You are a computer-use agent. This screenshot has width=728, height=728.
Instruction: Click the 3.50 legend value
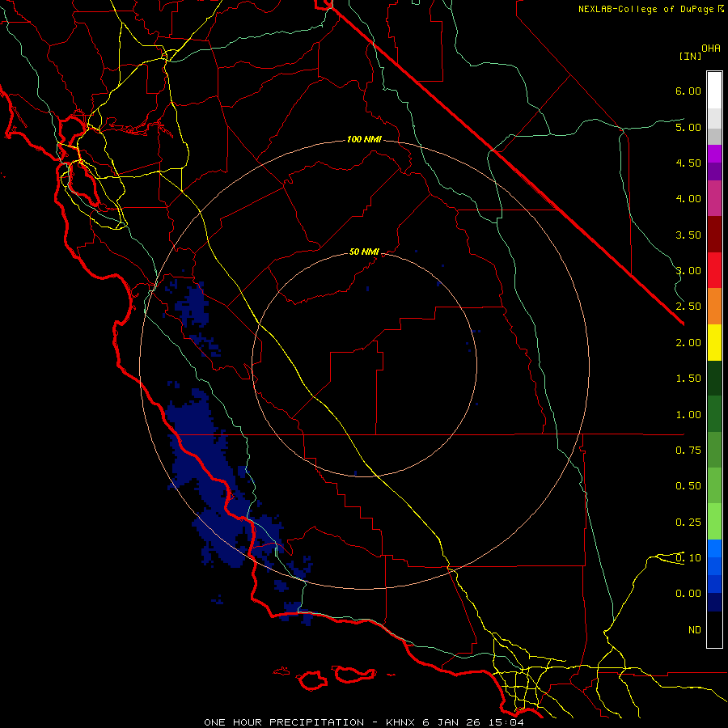tap(688, 235)
